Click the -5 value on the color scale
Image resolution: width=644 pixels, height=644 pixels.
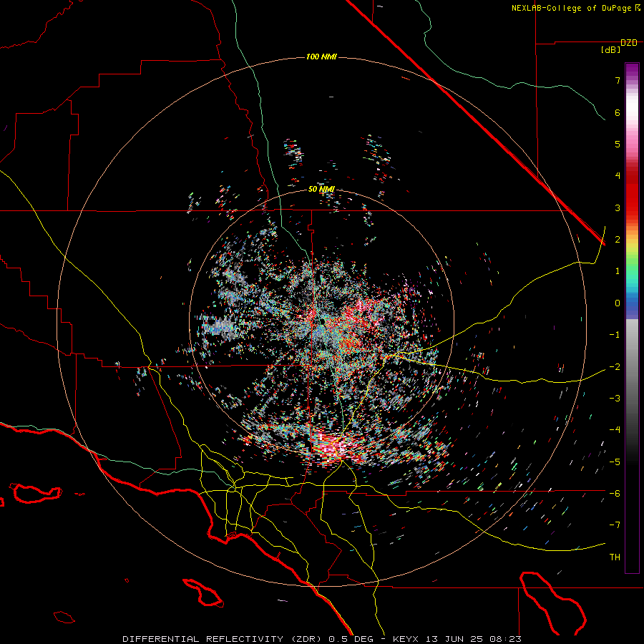615,462
